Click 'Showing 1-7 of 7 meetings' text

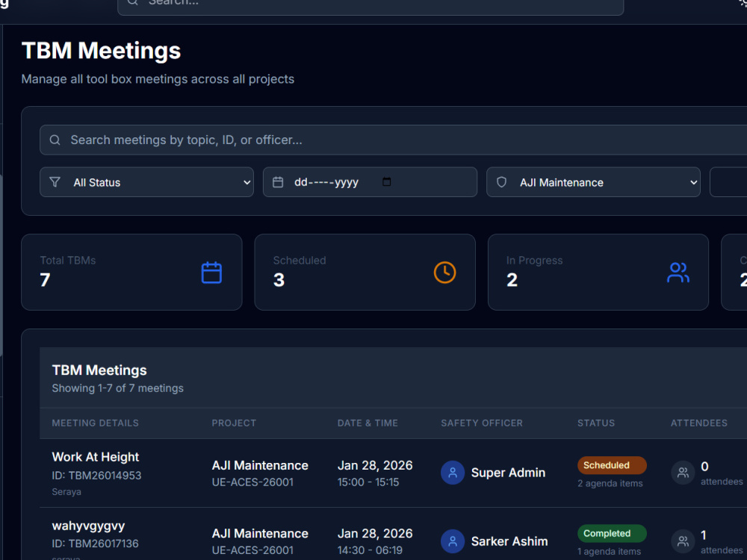118,388
